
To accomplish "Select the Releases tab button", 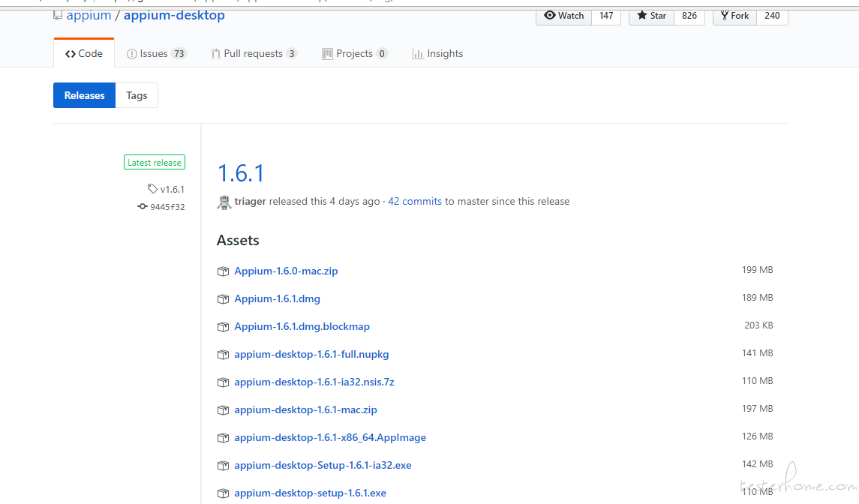I will point(84,95).
